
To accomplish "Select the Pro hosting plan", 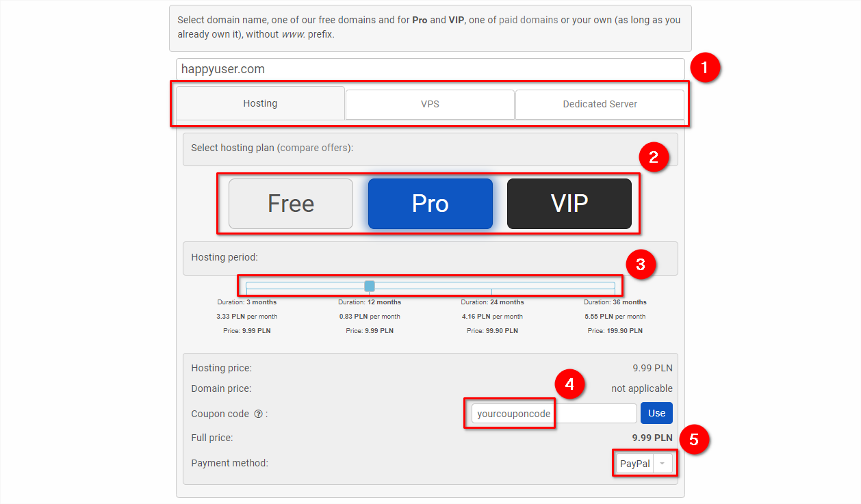I will coord(430,204).
